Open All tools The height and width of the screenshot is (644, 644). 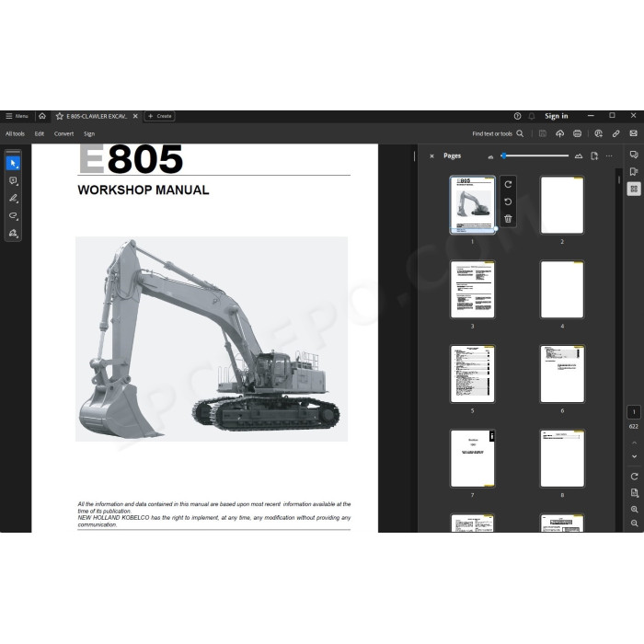click(x=15, y=134)
